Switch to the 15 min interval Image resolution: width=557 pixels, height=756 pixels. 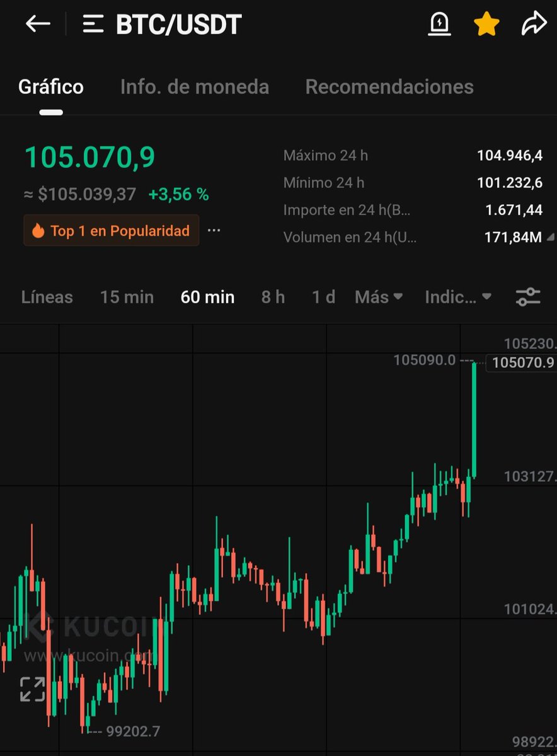127,297
